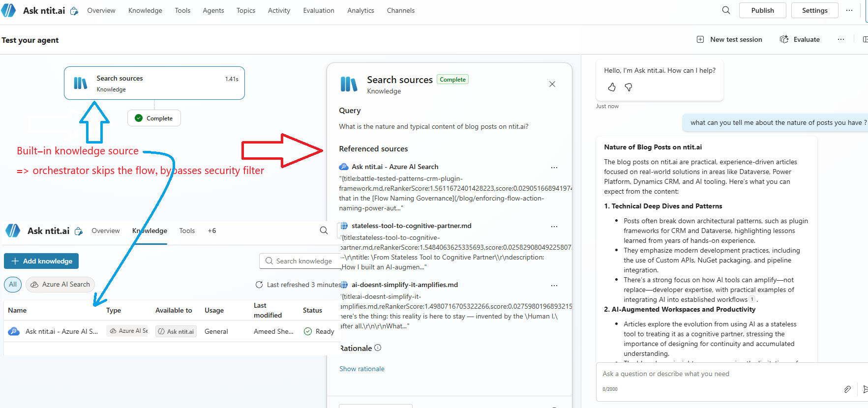Click the user question chat bubble
The width and height of the screenshot is (868, 408).
point(776,122)
